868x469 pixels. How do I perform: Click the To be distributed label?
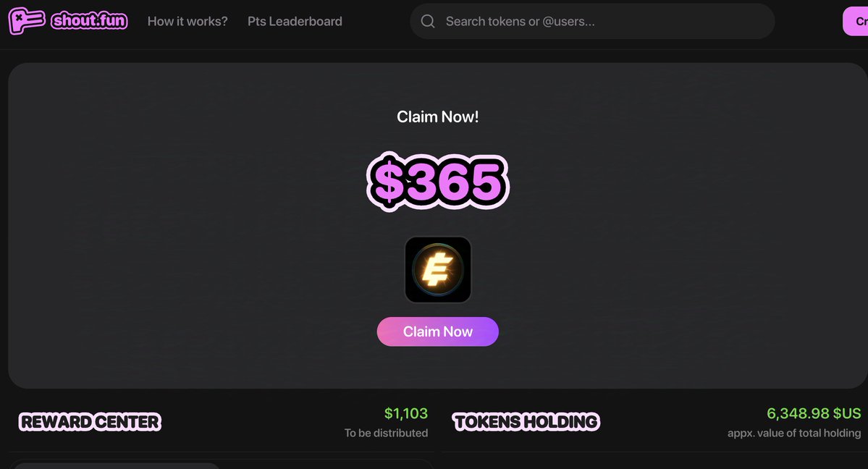click(386, 433)
